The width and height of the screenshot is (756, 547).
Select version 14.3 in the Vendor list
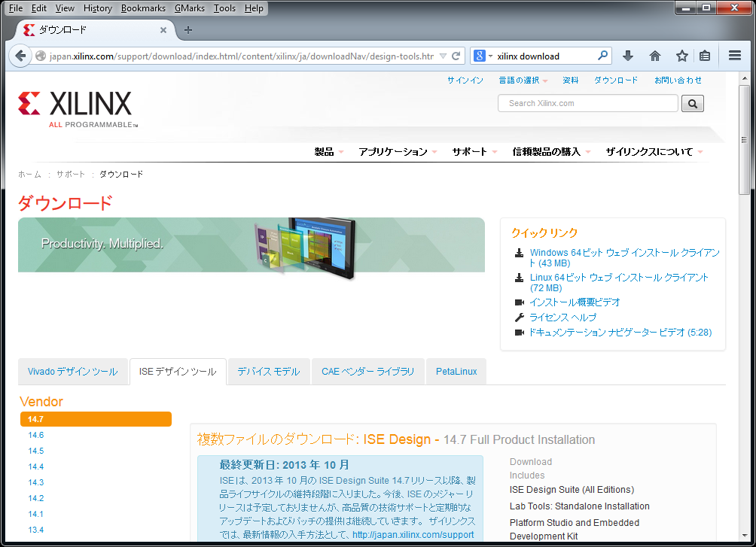(35, 482)
